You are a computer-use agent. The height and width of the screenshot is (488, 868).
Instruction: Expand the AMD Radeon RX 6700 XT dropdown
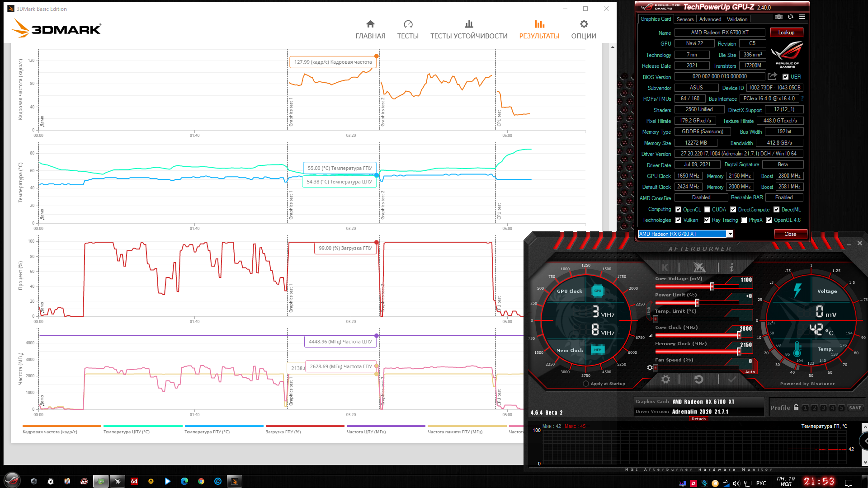730,234
